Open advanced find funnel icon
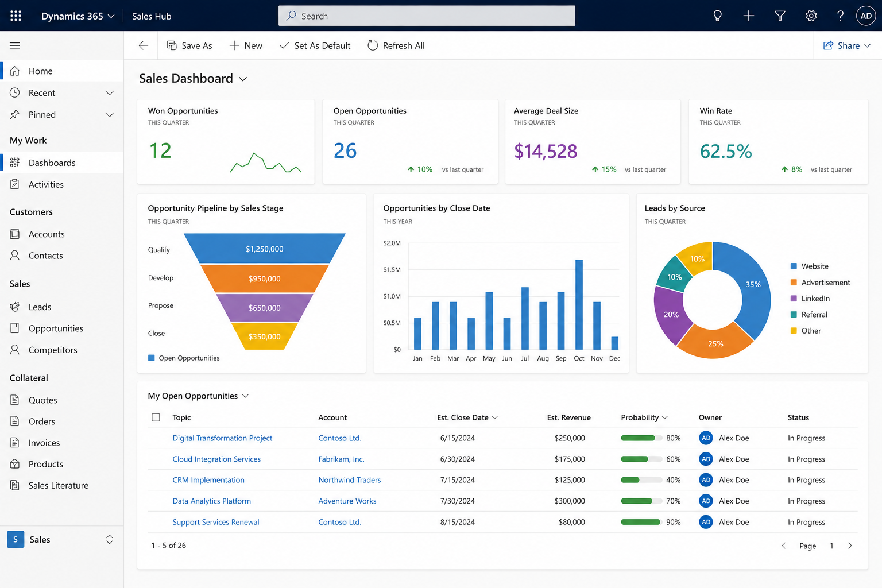This screenshot has height=588, width=882. pyautogui.click(x=780, y=16)
